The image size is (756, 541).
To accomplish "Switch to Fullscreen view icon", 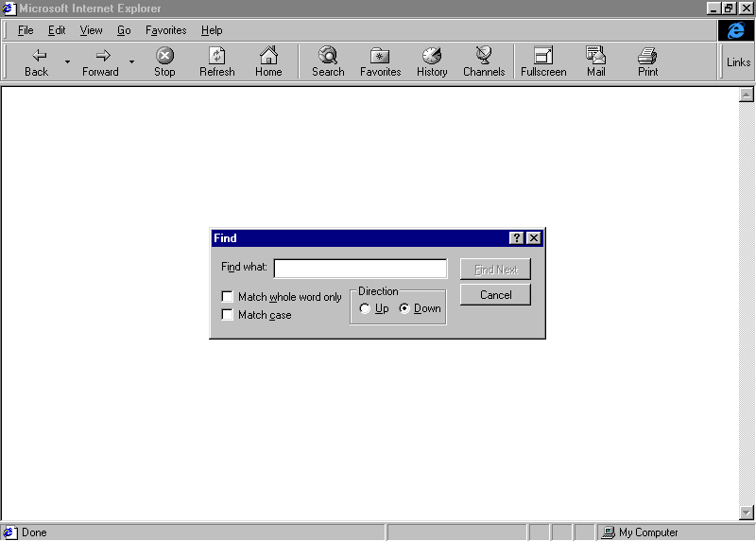I will tap(543, 56).
